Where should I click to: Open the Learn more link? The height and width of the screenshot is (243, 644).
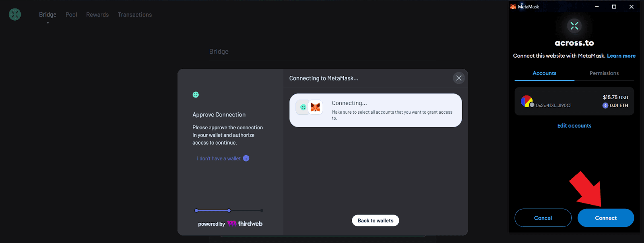click(x=621, y=56)
